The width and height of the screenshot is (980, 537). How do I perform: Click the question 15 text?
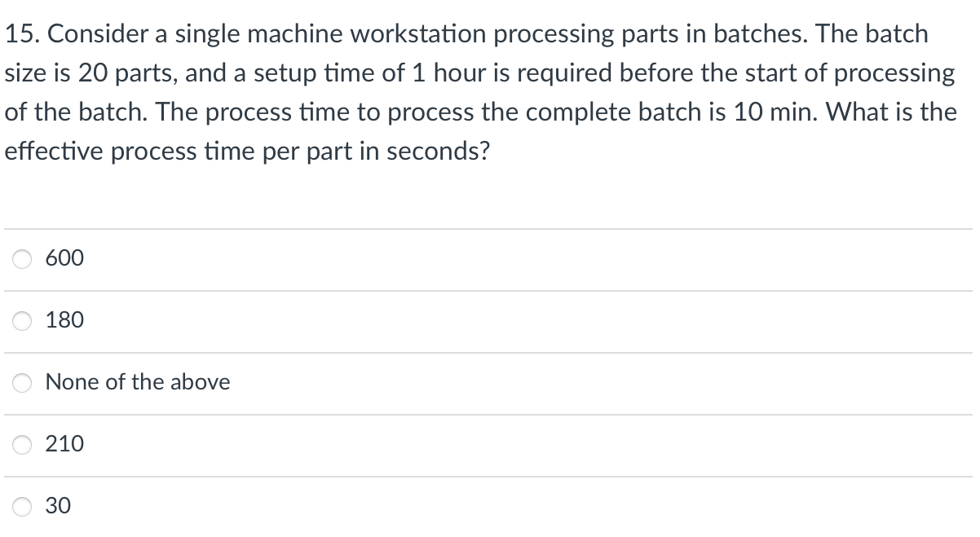pyautogui.click(x=481, y=91)
